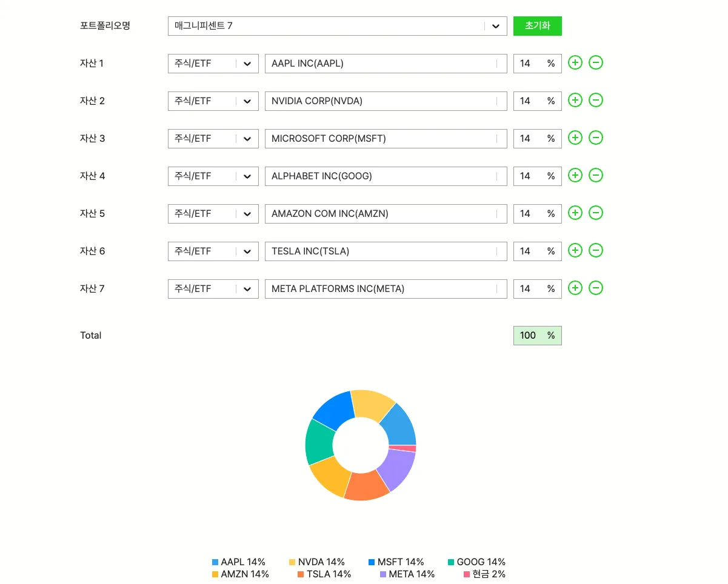The height and width of the screenshot is (584, 728).
Task: Open asset 4 type dropdown (주식/ETF)
Action: (213, 176)
